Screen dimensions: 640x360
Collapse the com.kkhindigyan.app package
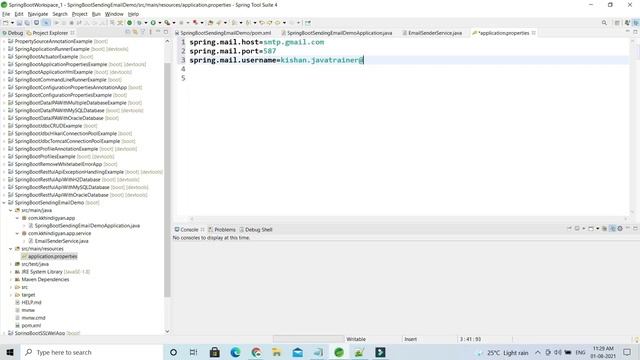click(x=18, y=218)
